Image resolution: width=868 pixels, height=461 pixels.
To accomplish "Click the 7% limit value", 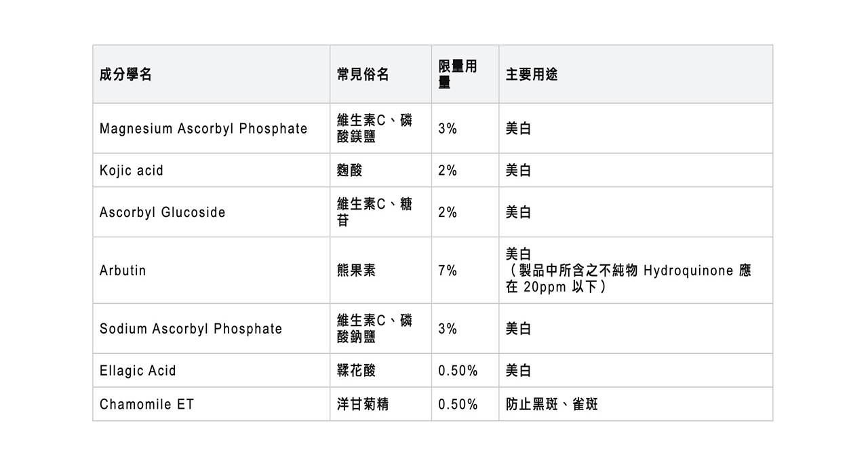I will pyautogui.click(x=448, y=270).
